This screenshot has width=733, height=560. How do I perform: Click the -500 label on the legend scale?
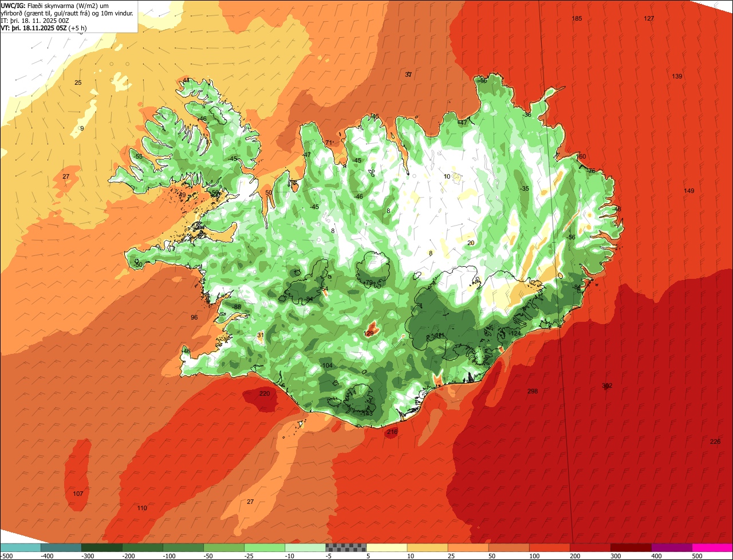[6, 556]
